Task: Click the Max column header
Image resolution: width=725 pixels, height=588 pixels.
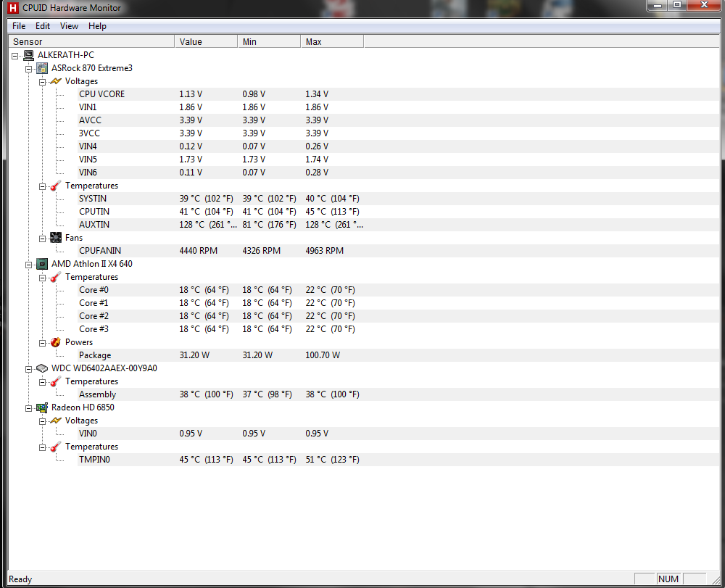Action: coord(332,41)
